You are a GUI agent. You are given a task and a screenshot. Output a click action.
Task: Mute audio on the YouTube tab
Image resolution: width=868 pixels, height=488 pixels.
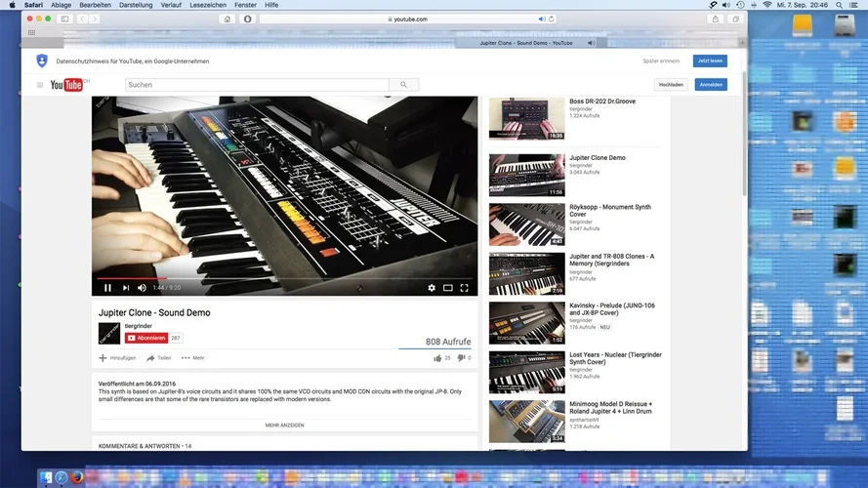[x=591, y=43]
